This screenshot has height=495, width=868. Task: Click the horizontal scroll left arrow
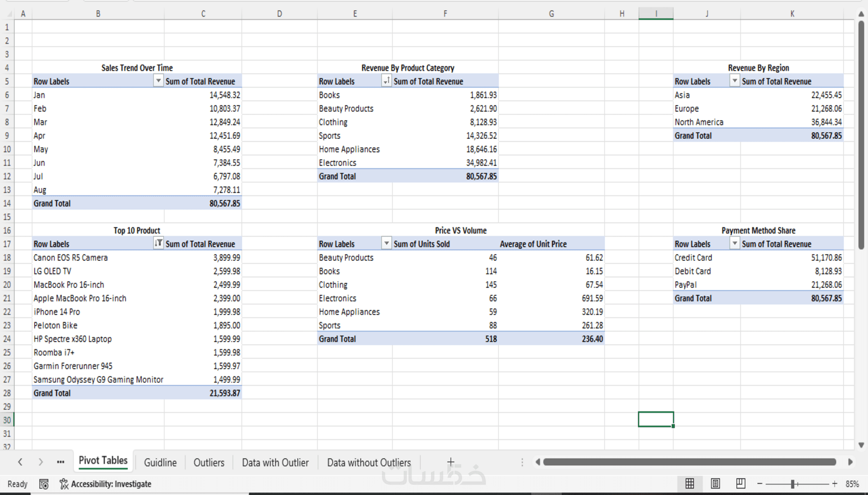tap(538, 462)
